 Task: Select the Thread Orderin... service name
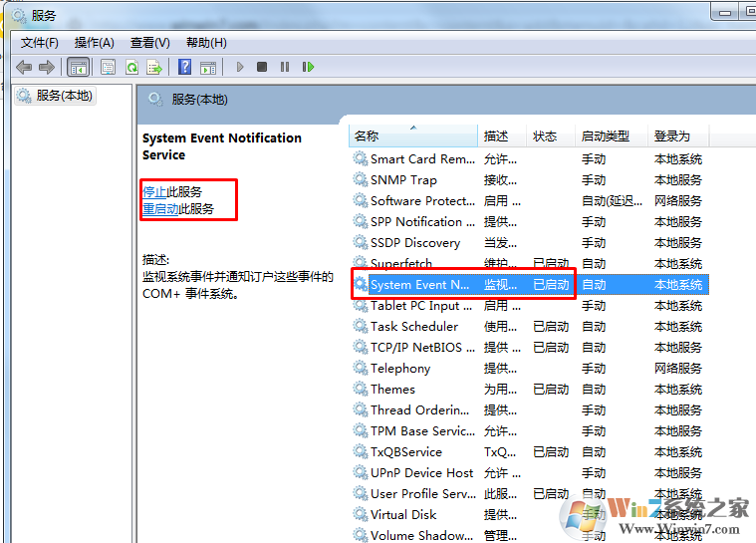[x=419, y=409]
